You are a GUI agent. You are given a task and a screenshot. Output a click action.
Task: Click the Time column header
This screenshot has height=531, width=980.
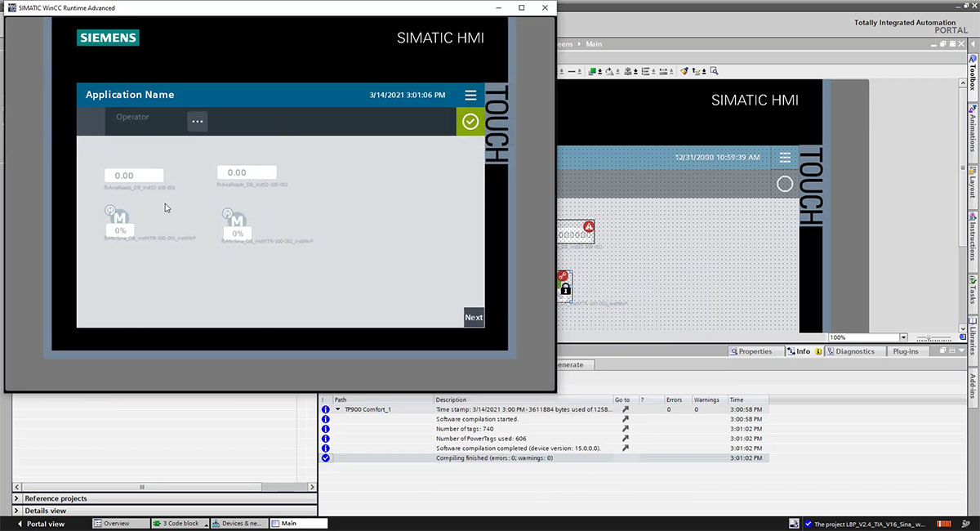[747, 400]
